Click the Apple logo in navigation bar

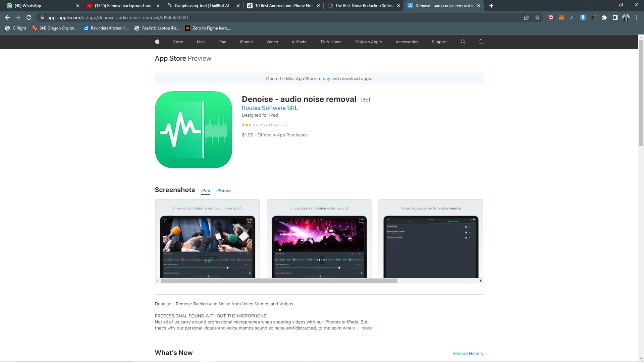point(157,42)
